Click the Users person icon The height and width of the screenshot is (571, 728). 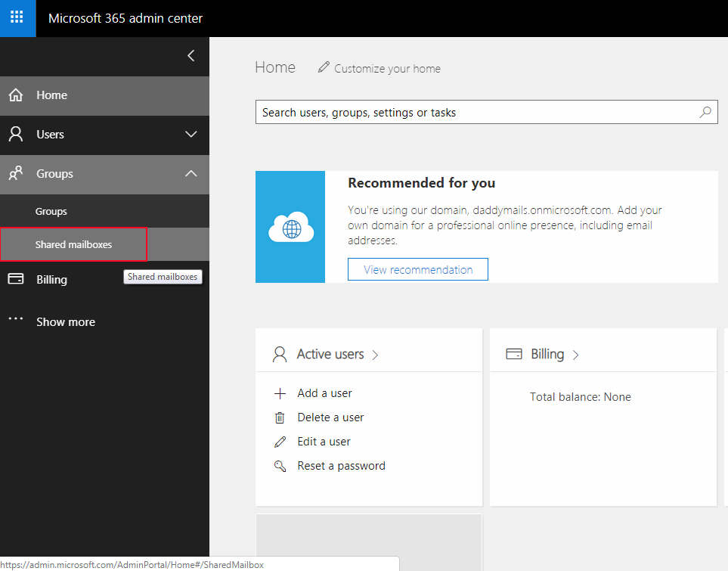click(x=16, y=134)
